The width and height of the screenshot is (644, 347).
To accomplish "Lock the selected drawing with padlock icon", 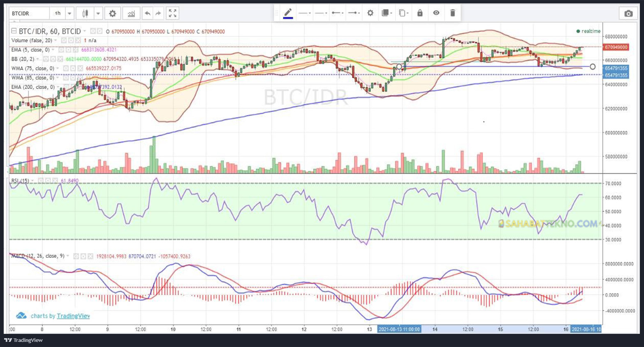I will coord(419,13).
